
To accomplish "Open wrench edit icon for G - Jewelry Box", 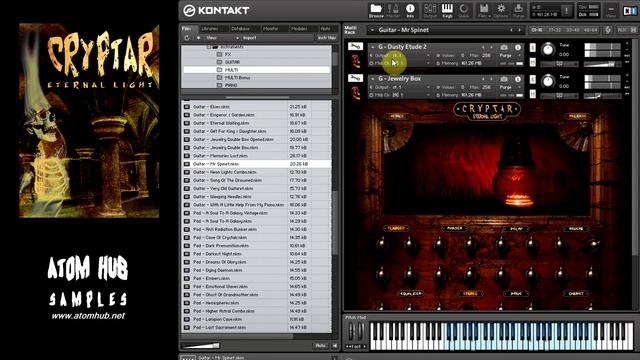I will (355, 78).
